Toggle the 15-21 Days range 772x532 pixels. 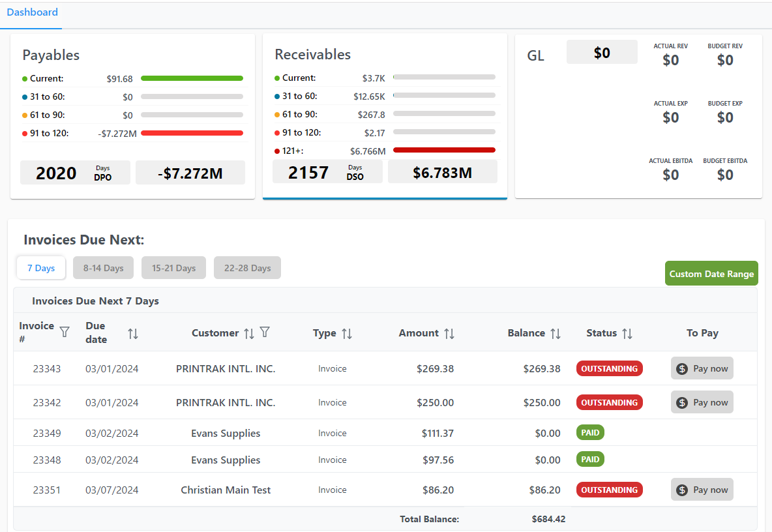point(173,267)
